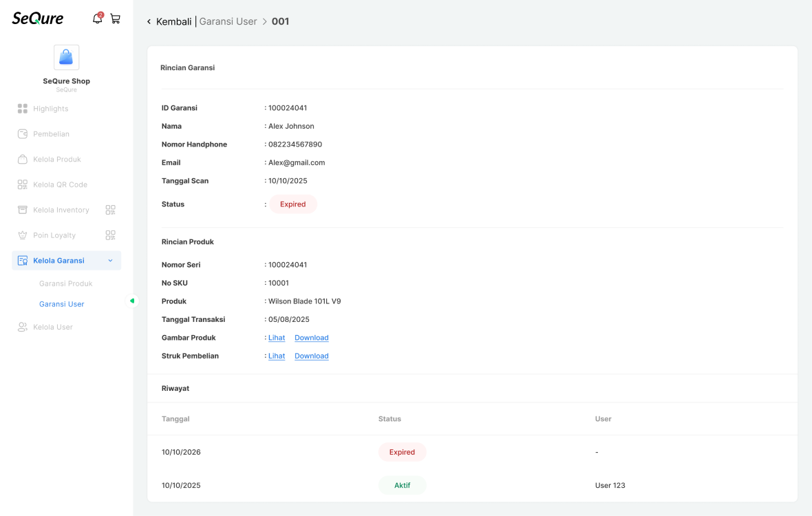Select Garansi User submenu item
812x516 pixels.
62,304
